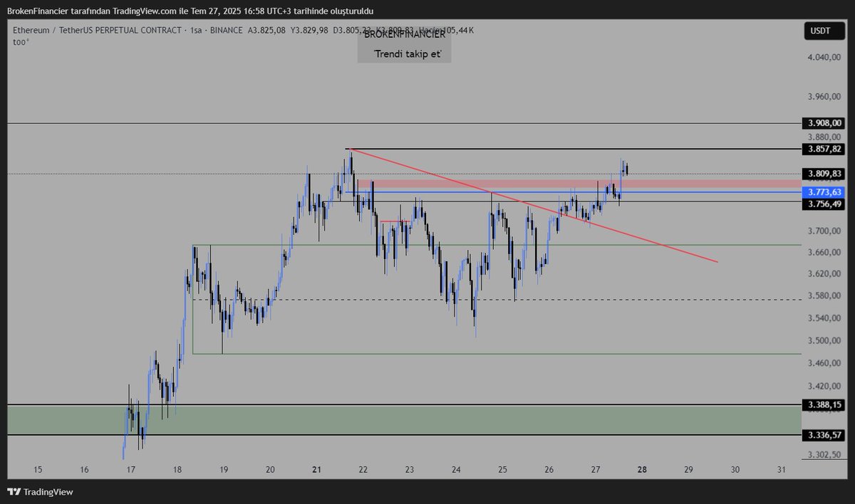Viewport: 855px width, 504px height.
Task: Click date 19 on the time axis
Action: click(224, 470)
